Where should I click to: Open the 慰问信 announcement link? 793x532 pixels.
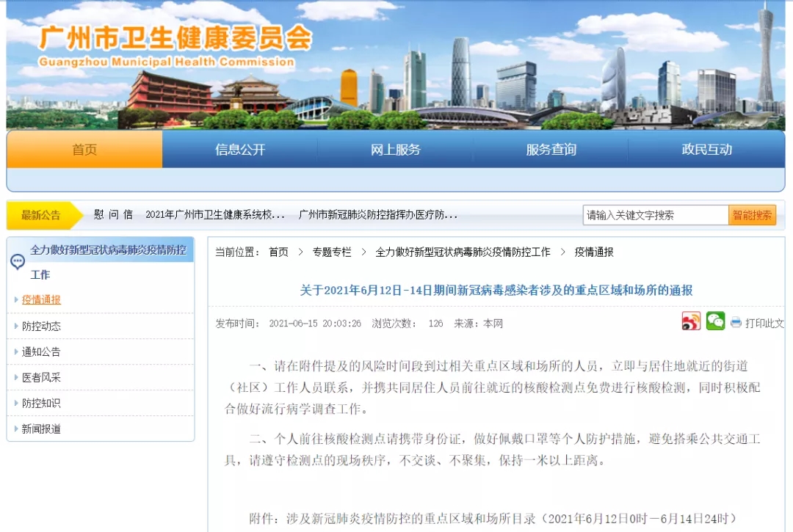113,215
